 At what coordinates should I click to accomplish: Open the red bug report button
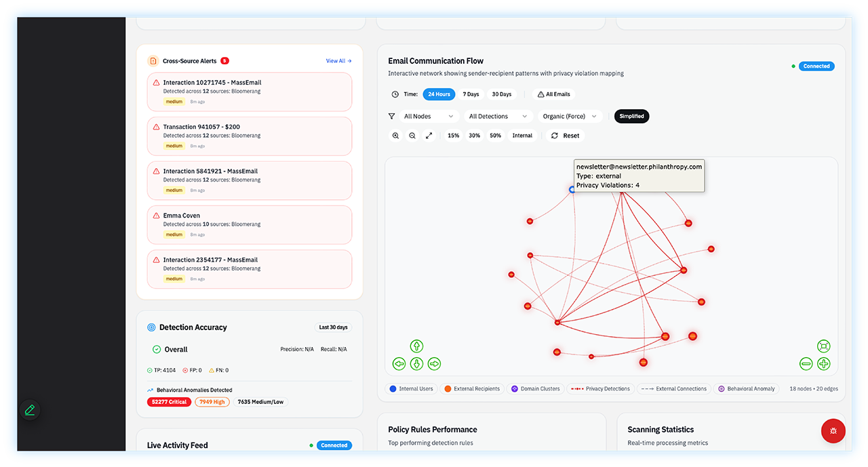pos(833,430)
